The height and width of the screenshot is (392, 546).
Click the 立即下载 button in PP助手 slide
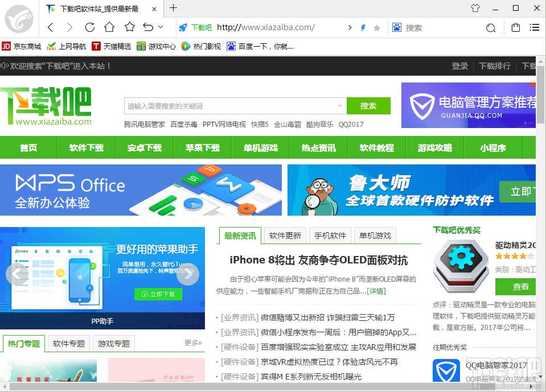pos(158,294)
